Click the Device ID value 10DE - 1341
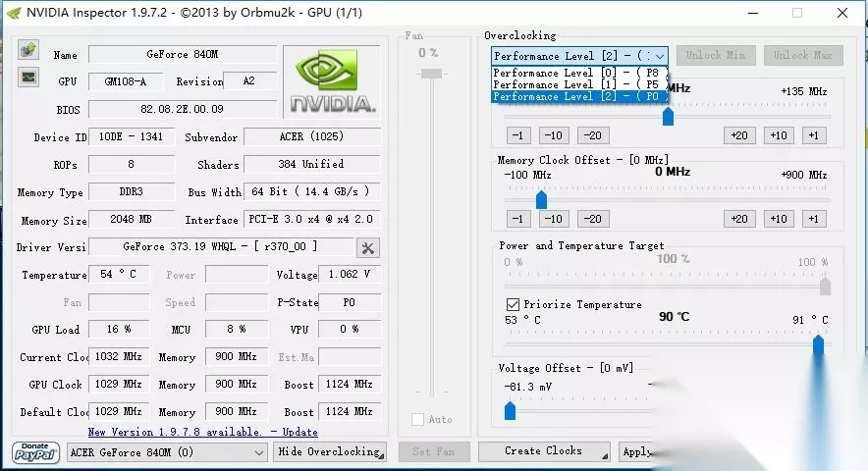 point(132,136)
